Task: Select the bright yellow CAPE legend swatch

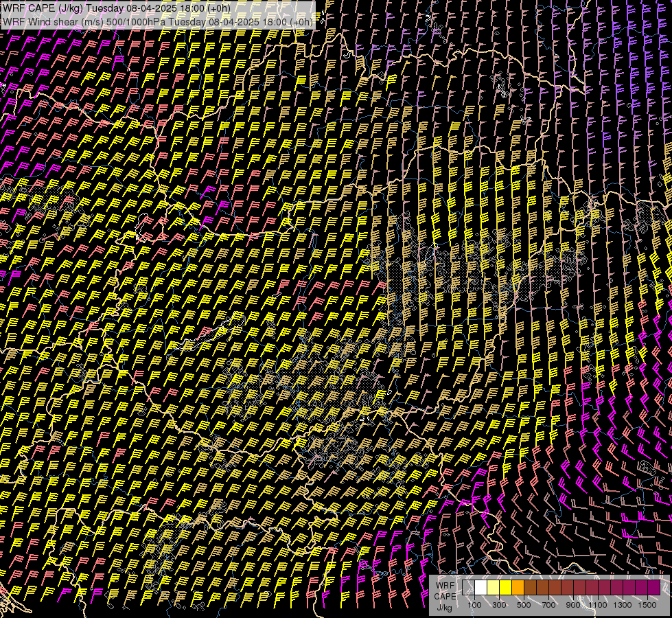Action: click(506, 587)
